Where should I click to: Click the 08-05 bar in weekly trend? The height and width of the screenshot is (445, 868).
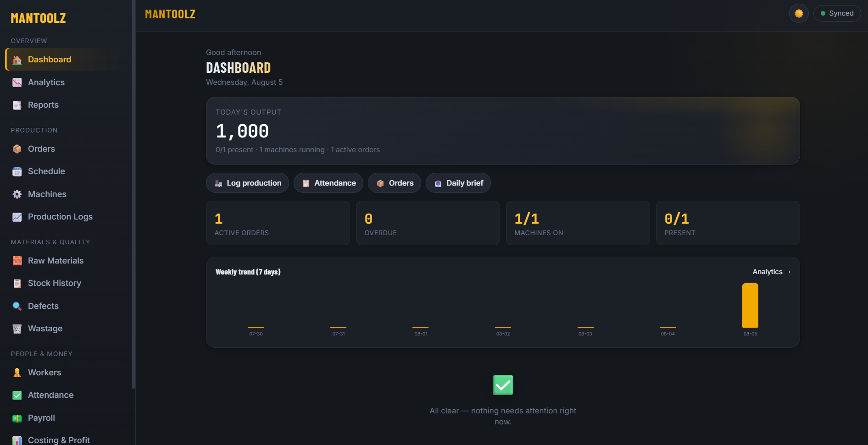(750, 305)
